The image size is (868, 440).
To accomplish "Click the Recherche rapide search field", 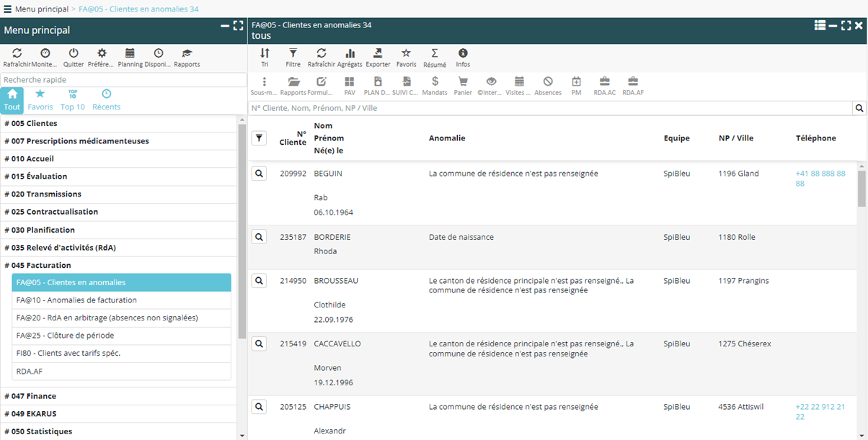I will click(123, 80).
